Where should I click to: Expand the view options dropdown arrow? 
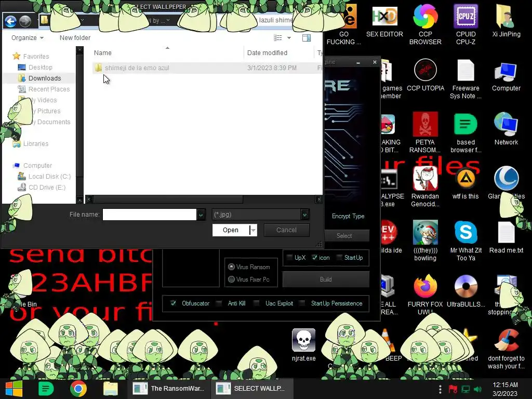[x=289, y=37]
